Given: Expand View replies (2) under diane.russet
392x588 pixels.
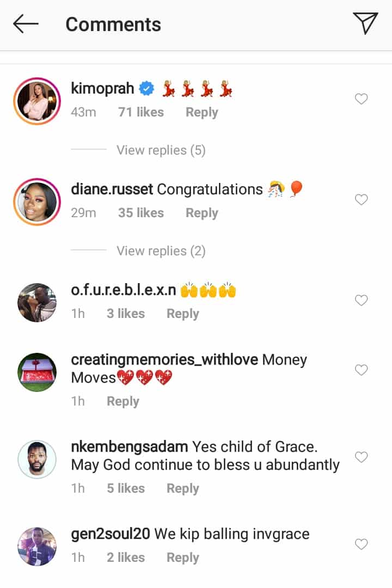Looking at the screenshot, I should point(161,251).
